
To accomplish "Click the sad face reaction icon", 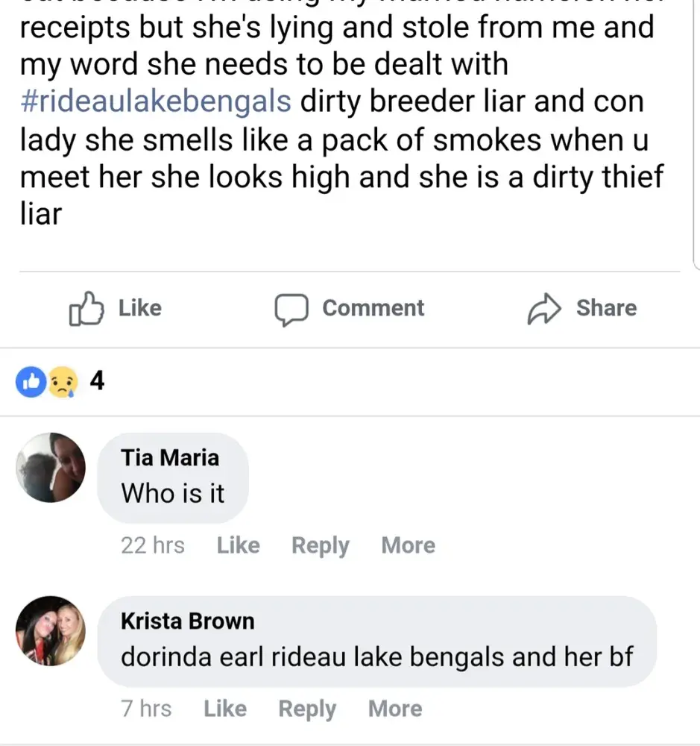I will 61,383.
